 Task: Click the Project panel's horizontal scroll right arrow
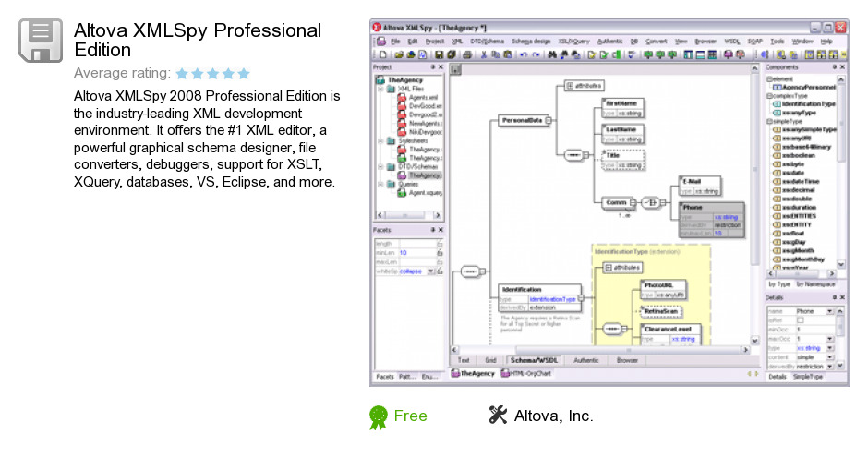click(438, 215)
